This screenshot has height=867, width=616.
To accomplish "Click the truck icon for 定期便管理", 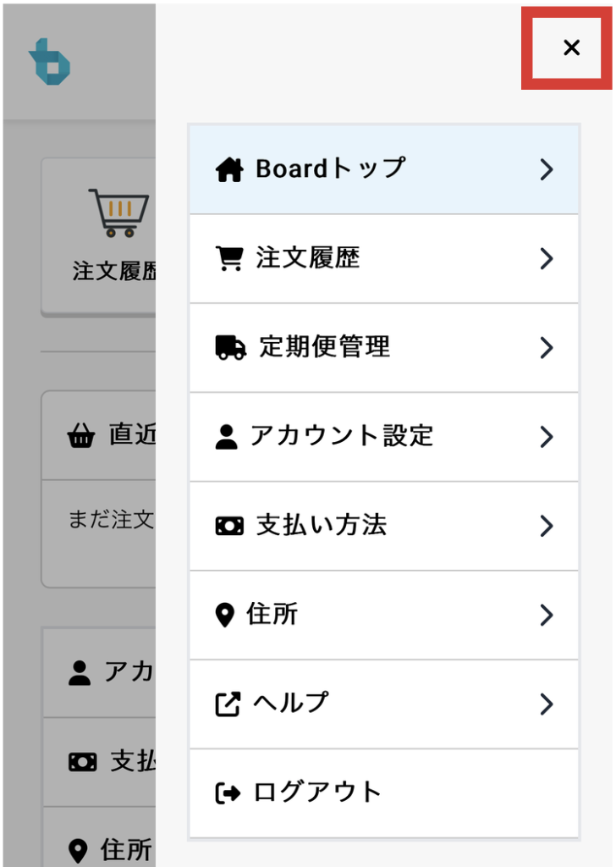I will tap(230, 347).
